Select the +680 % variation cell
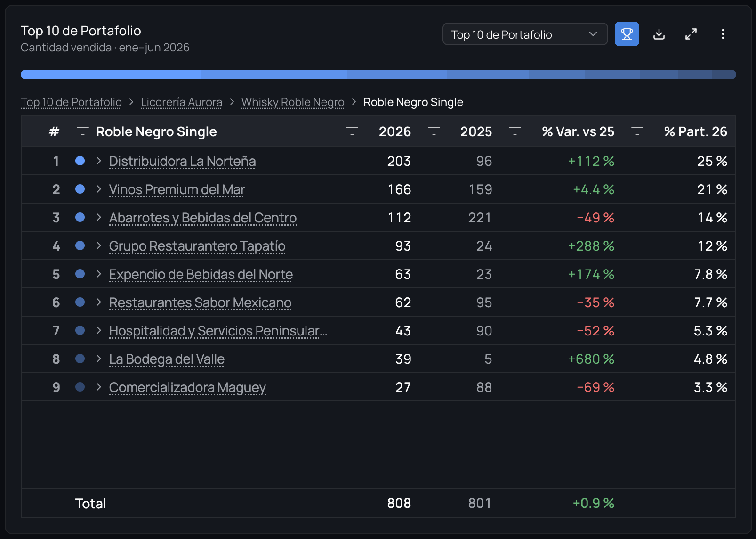756x539 pixels. coord(591,359)
